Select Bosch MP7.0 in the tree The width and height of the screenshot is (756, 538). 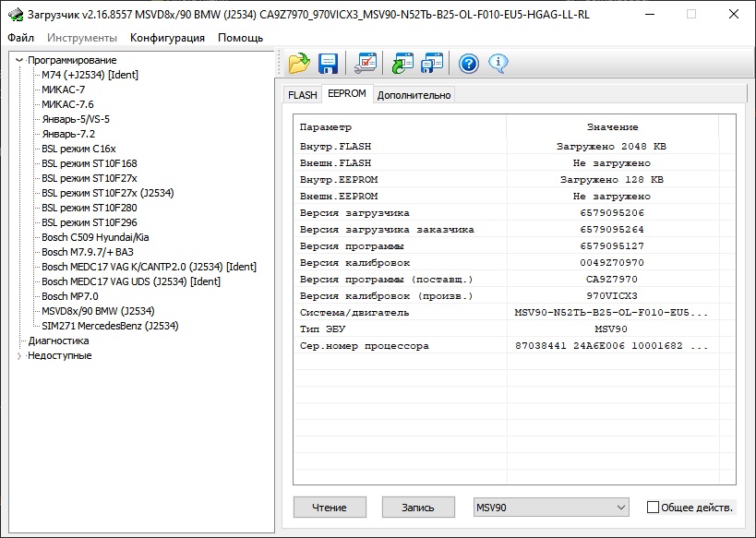(x=69, y=296)
